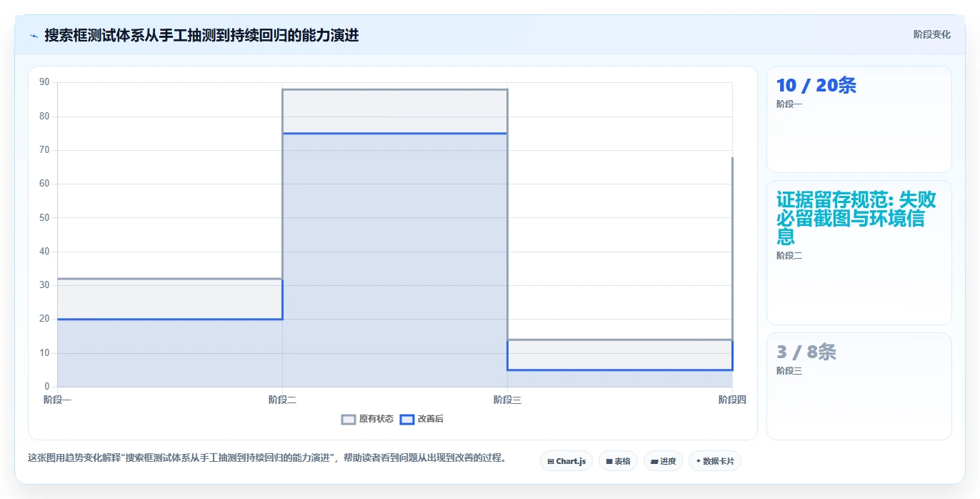Click the chart title text
This screenshot has height=499, width=980.
(x=201, y=35)
